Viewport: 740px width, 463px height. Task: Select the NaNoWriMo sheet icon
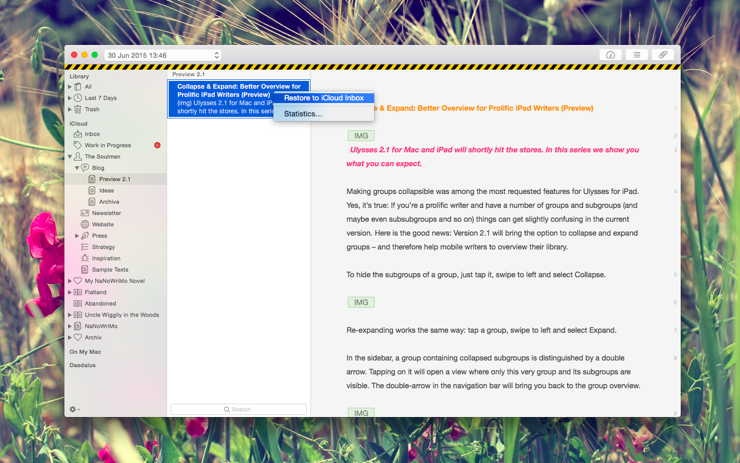coord(78,326)
